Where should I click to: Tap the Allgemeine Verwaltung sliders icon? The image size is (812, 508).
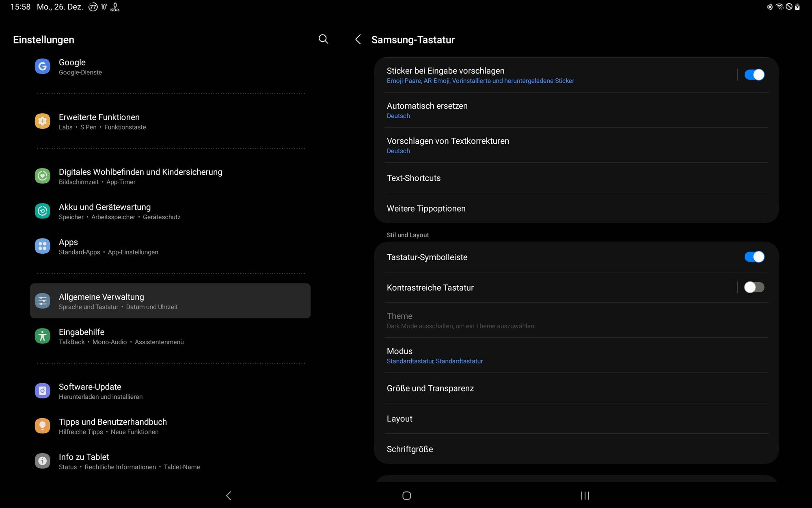(x=42, y=301)
